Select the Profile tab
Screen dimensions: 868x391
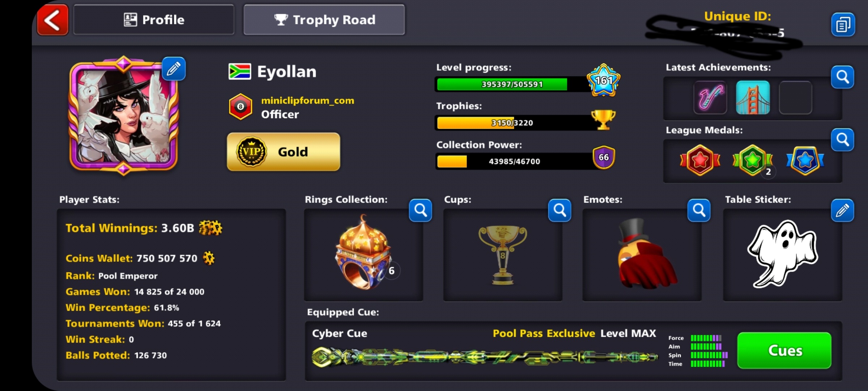[154, 20]
